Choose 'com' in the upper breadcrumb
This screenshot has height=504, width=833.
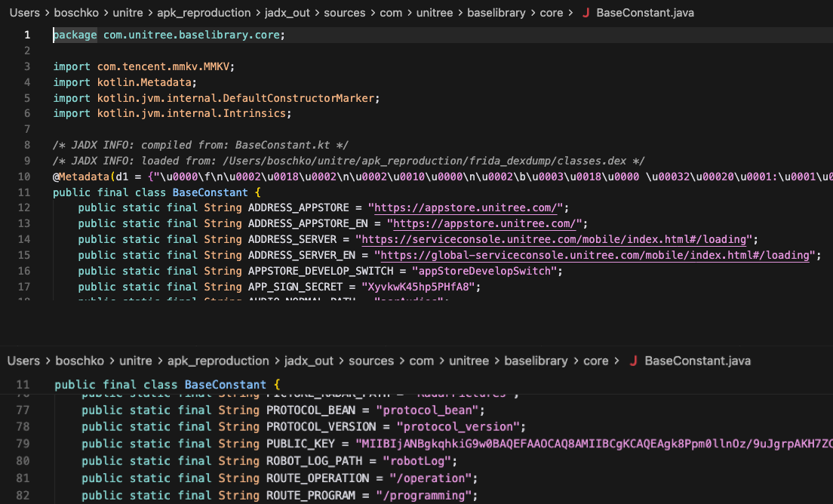(x=391, y=13)
